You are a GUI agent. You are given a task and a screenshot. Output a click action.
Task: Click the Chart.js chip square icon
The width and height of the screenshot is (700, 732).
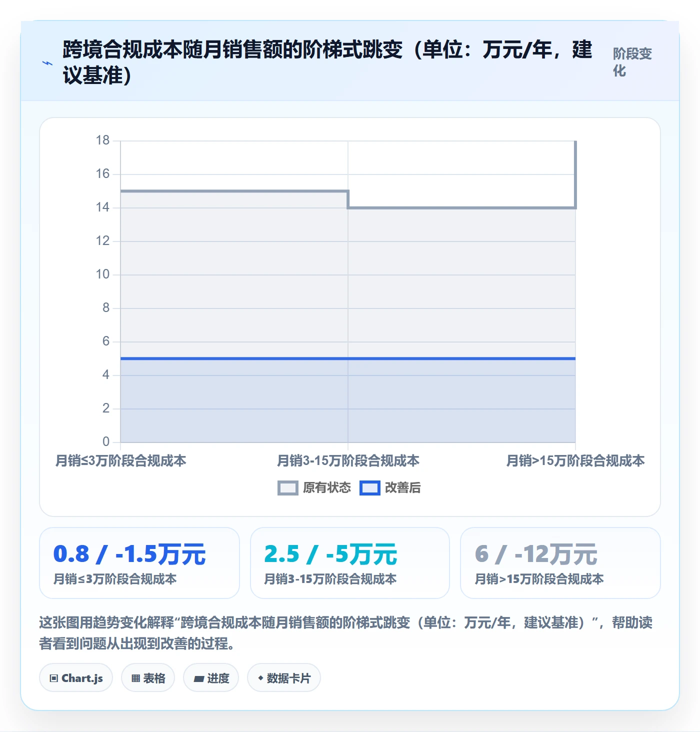[x=54, y=678]
